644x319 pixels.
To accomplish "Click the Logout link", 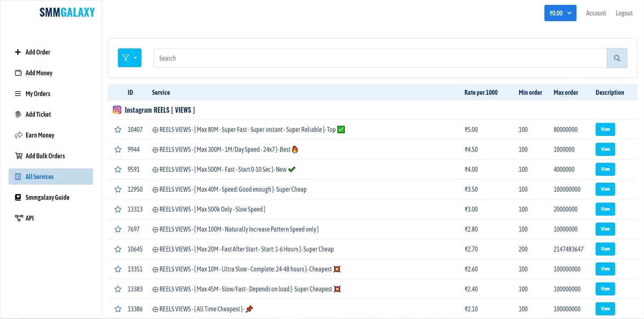I will tap(624, 13).
